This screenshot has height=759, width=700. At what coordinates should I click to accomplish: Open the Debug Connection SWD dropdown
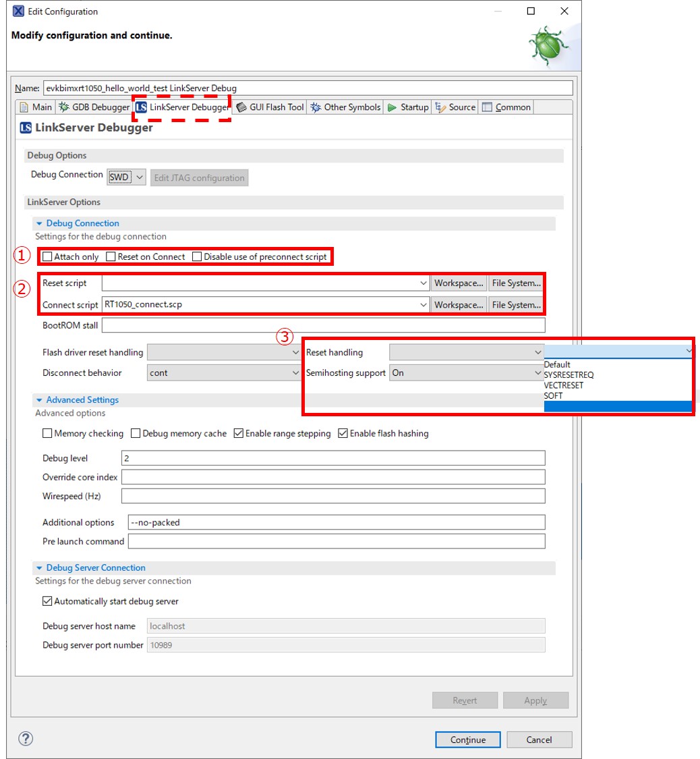tap(126, 177)
